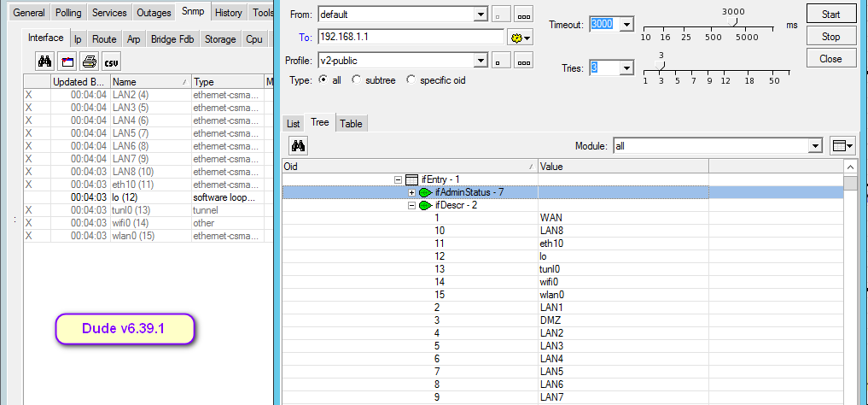Switch to the General tab
Screen dimensions: 868x405
click(29, 13)
